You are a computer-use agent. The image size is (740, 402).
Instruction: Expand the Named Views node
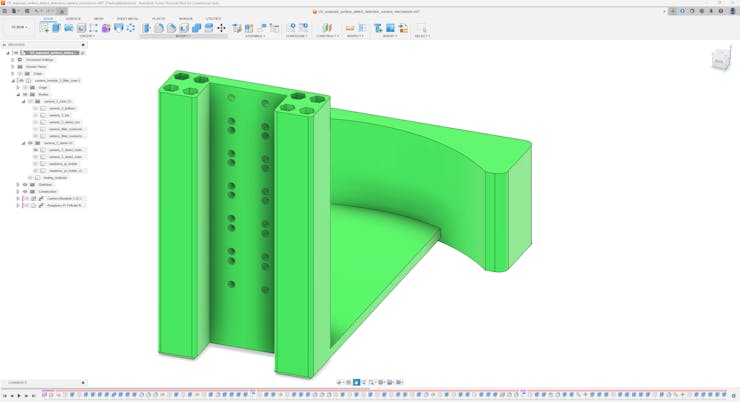tap(13, 67)
